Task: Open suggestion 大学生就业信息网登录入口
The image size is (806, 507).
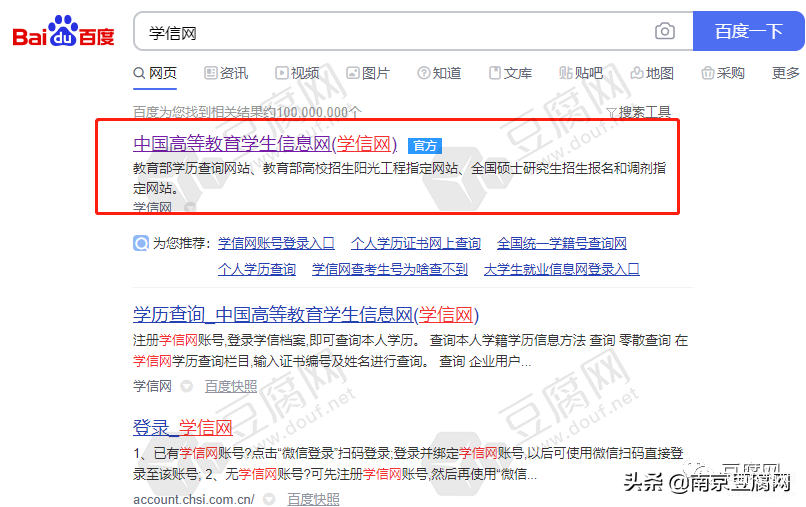Action: point(562,269)
